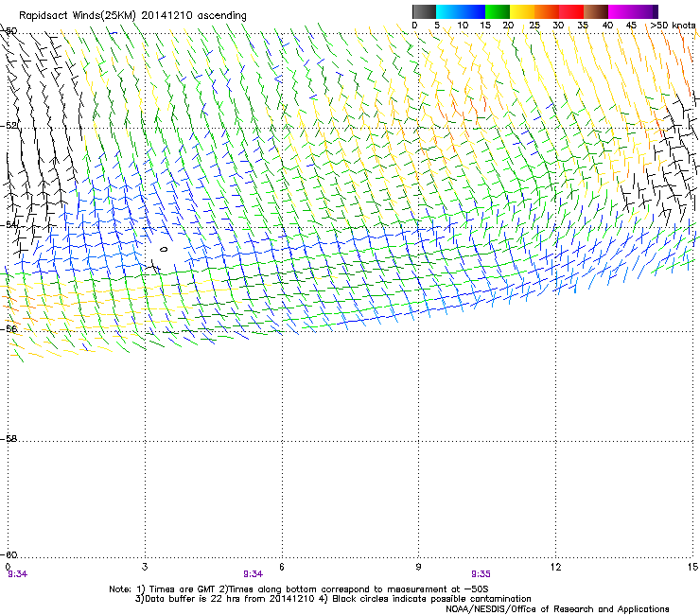Click the title 'Rapidscat Winds(25KM) 20141210 ascending'
700x615 pixels.
point(132,15)
